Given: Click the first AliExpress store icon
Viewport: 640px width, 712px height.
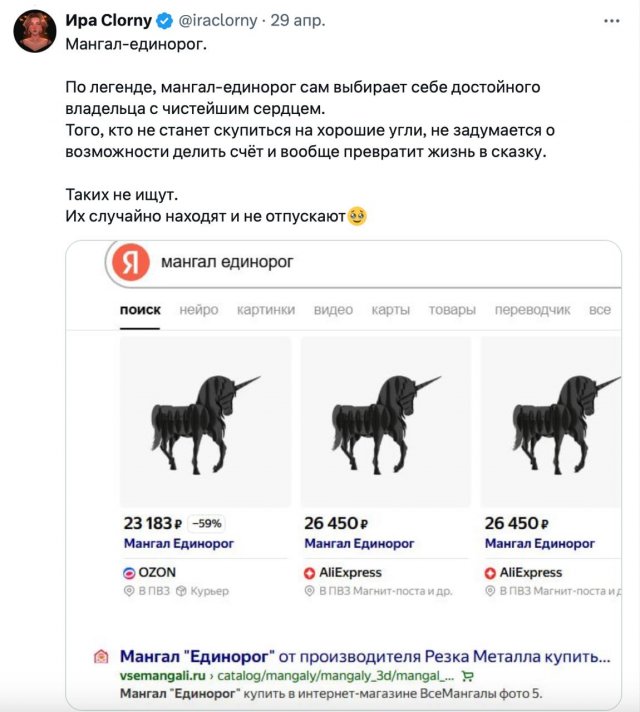Looking at the screenshot, I should click(x=310, y=573).
